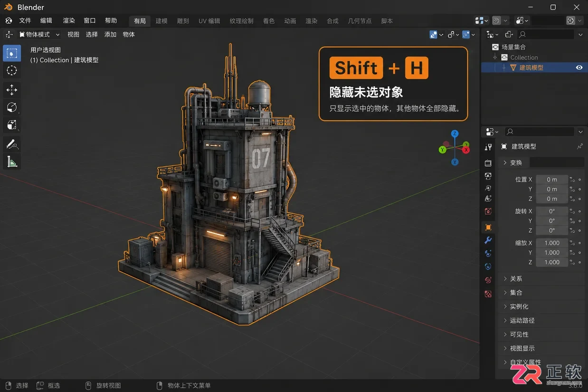This screenshot has height=392, width=588.
Task: Toggle lock on 缩放 X
Action: pos(572,243)
